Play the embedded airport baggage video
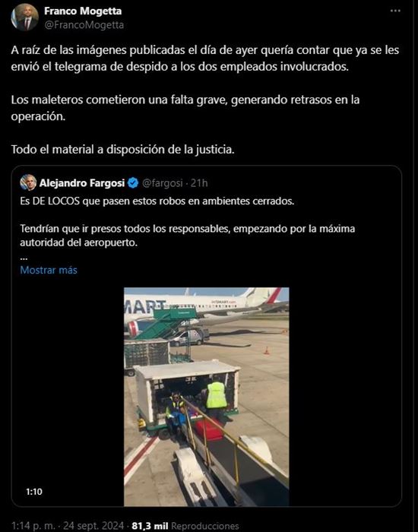 [206, 397]
